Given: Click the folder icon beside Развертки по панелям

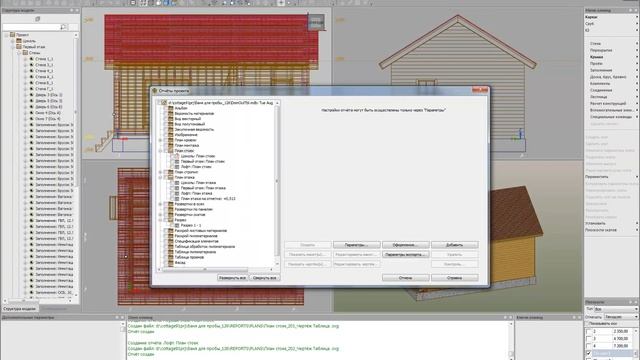Looking at the screenshot, I should click(x=171, y=209).
